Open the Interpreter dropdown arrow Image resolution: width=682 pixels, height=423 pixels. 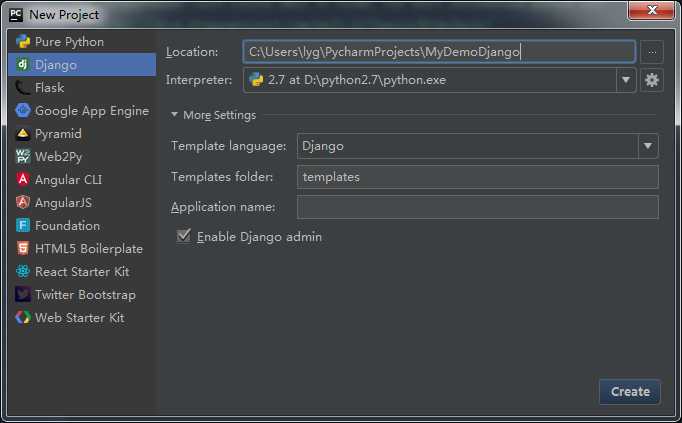[626, 80]
